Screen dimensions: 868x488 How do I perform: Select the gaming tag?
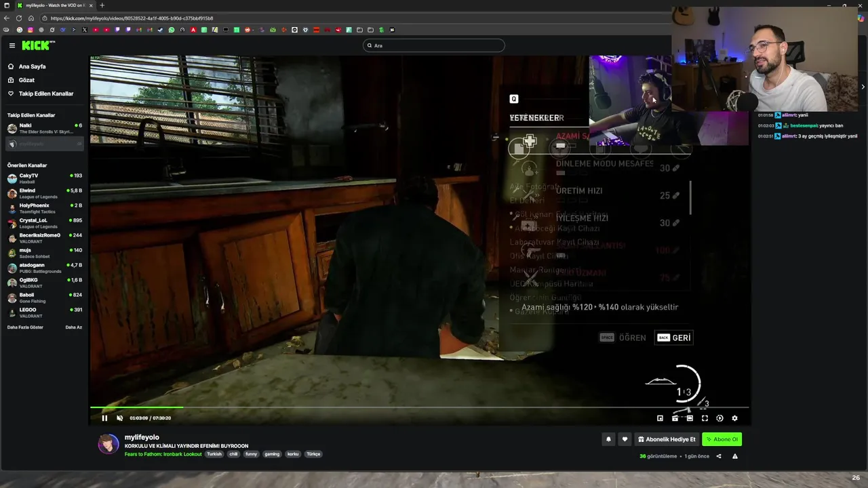click(x=272, y=454)
